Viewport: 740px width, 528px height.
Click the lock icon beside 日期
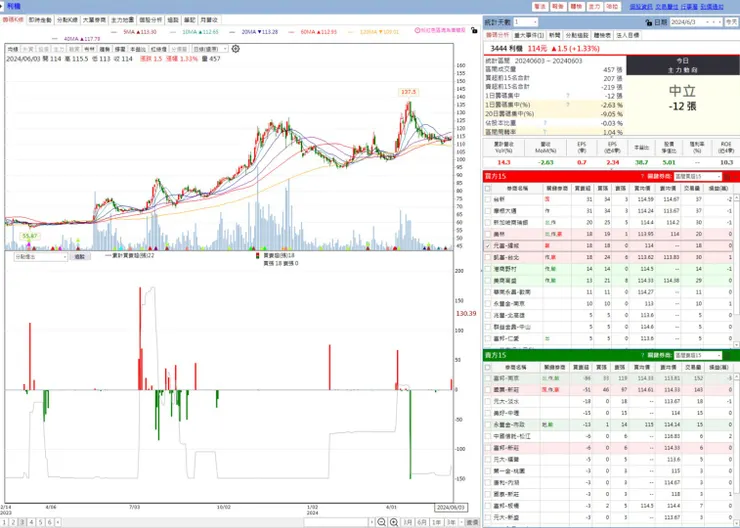[648, 22]
